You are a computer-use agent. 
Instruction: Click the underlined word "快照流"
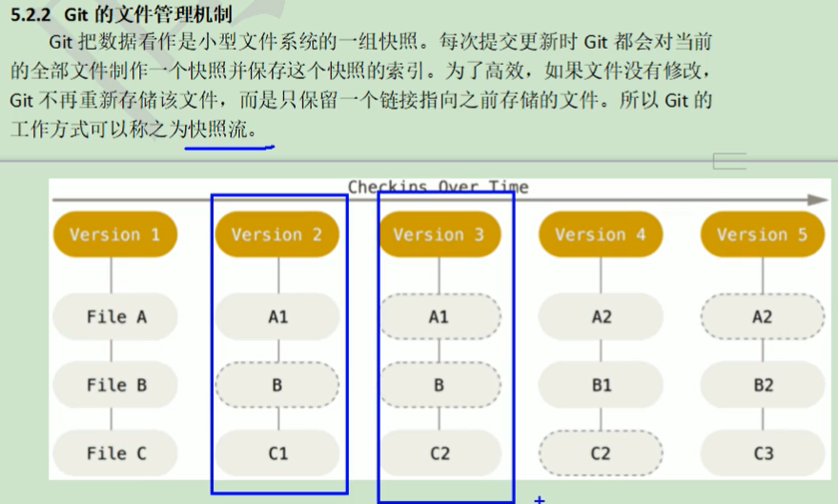pos(217,130)
